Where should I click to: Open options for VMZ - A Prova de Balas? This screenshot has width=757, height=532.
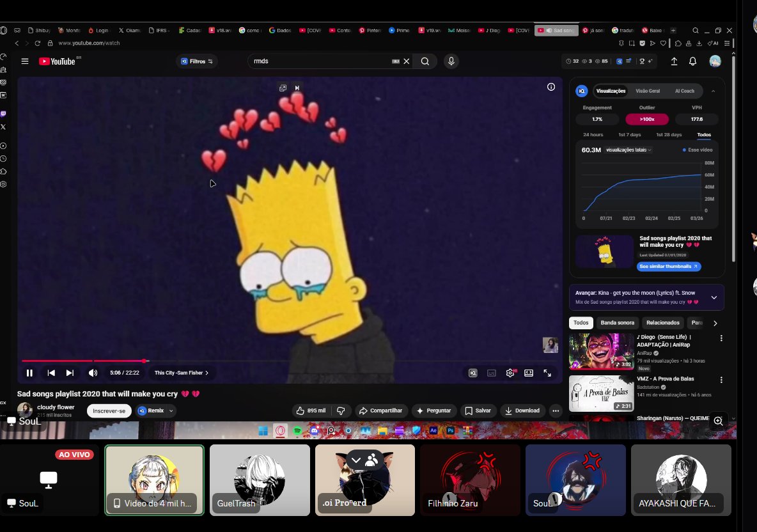(721, 380)
